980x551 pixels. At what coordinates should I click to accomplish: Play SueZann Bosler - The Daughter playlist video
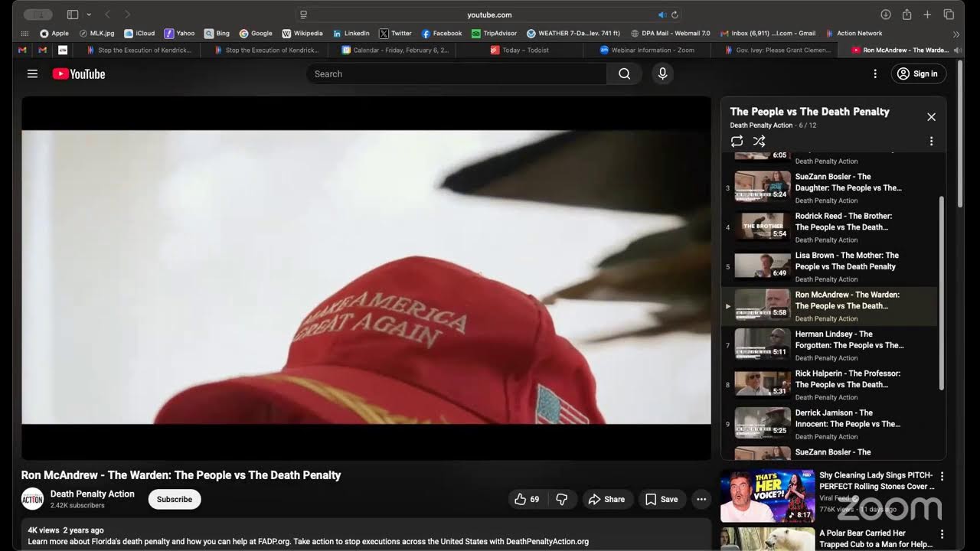pos(829,187)
